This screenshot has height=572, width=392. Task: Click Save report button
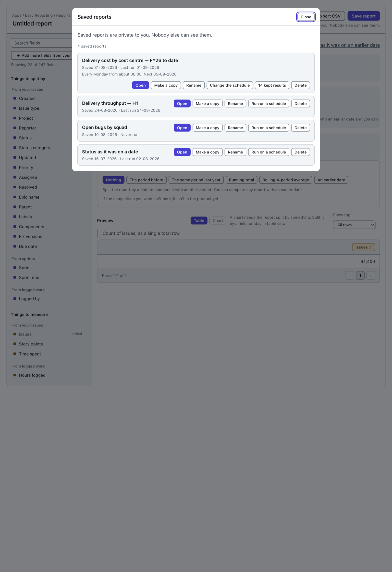[364, 16]
